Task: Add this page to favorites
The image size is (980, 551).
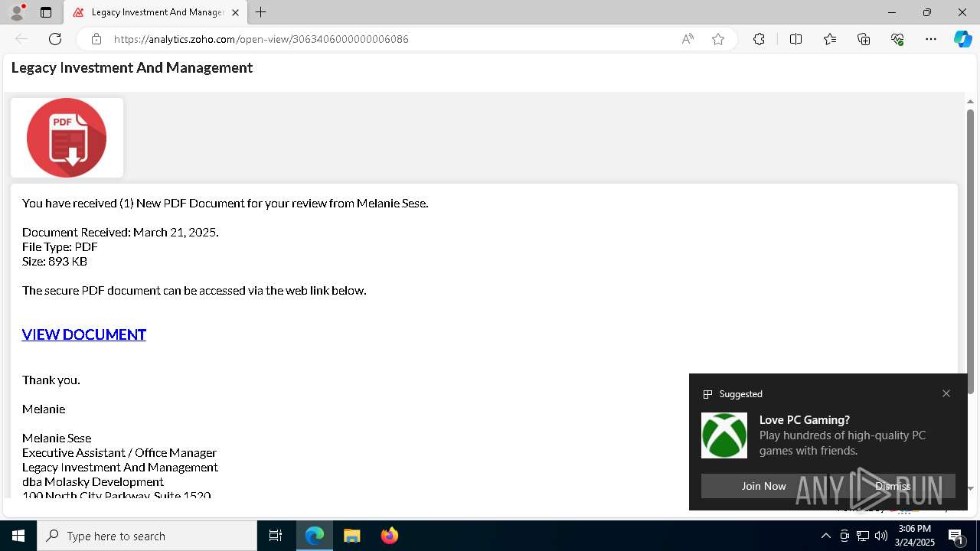Action: click(718, 39)
